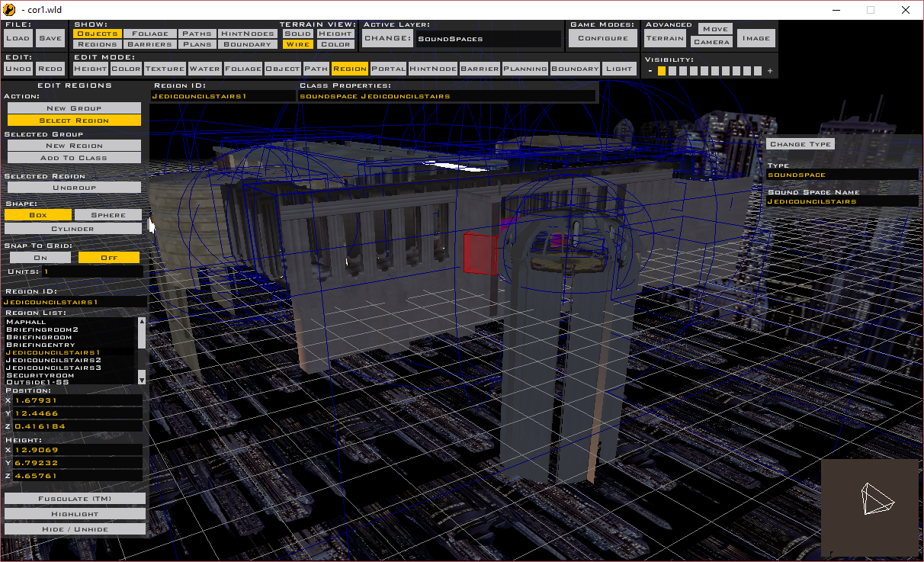Click the minus icon beside Visibility squares

click(x=650, y=71)
